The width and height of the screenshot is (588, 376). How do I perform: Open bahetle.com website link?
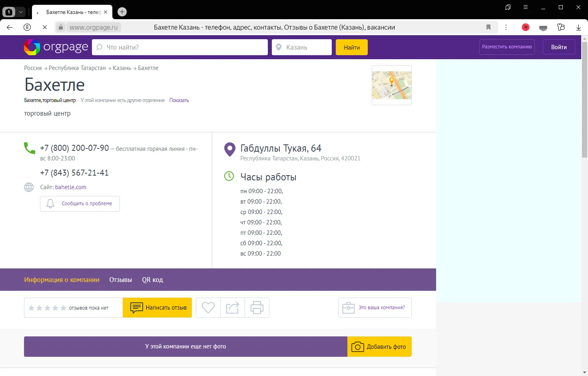tap(71, 187)
